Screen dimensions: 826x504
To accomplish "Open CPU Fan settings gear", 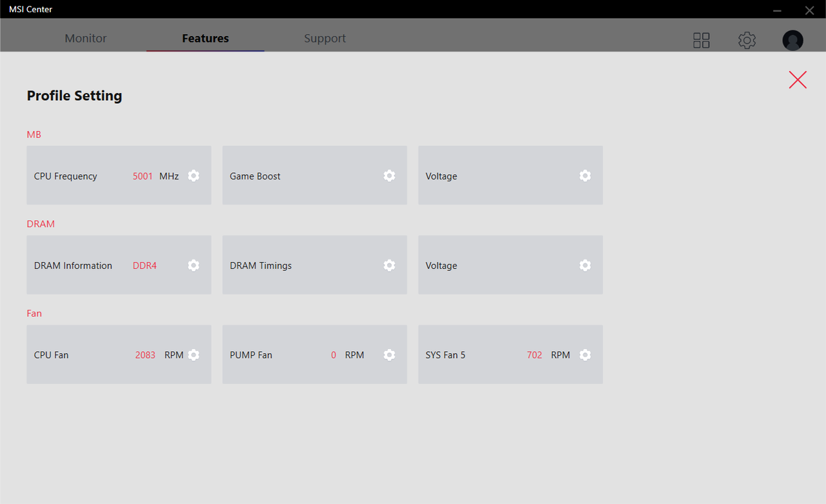I will pos(194,355).
